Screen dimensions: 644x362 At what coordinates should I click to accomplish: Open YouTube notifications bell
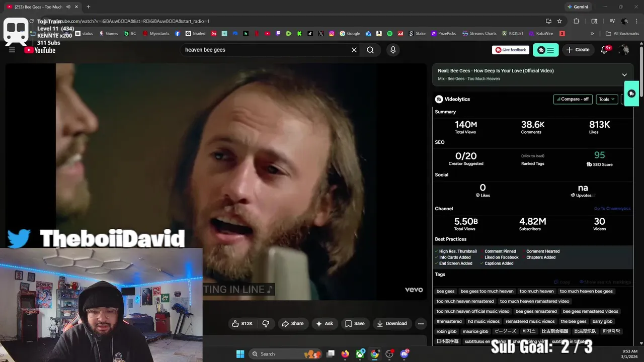pyautogui.click(x=605, y=50)
